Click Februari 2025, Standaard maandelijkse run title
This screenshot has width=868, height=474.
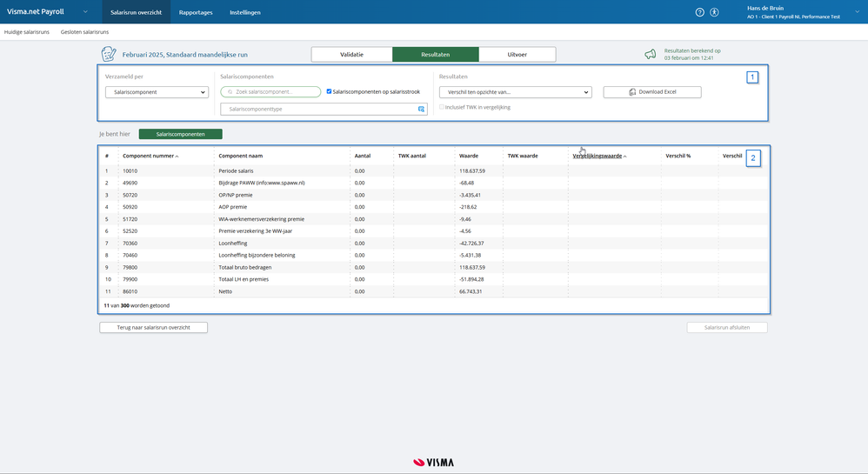pyautogui.click(x=185, y=55)
